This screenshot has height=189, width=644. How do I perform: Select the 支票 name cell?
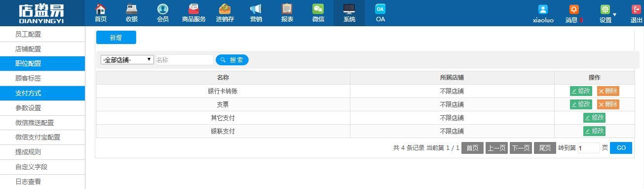(223, 104)
